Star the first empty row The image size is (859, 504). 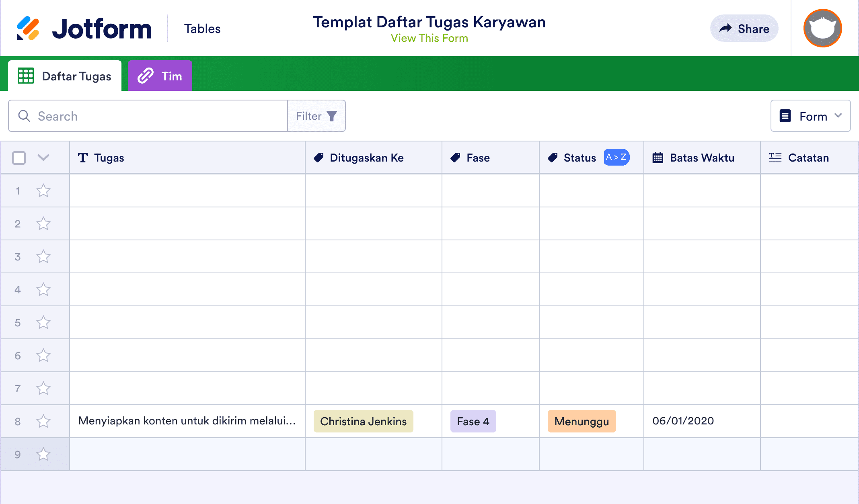43,191
